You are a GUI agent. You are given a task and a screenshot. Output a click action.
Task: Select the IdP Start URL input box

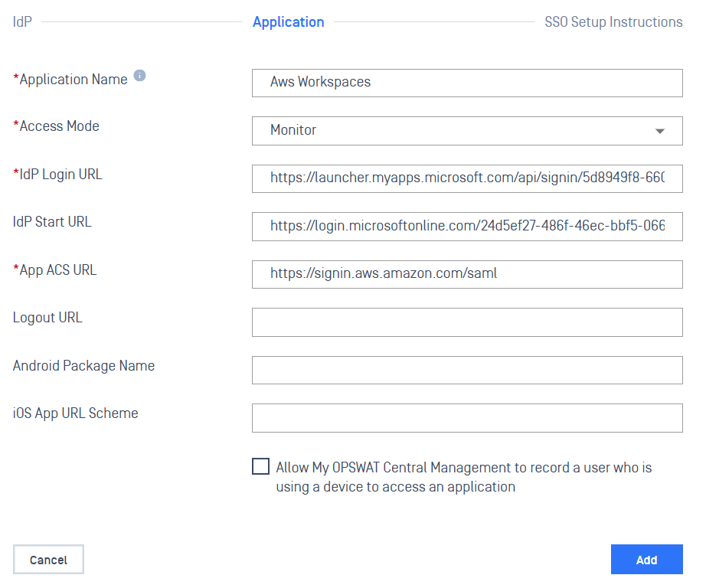[x=466, y=227]
